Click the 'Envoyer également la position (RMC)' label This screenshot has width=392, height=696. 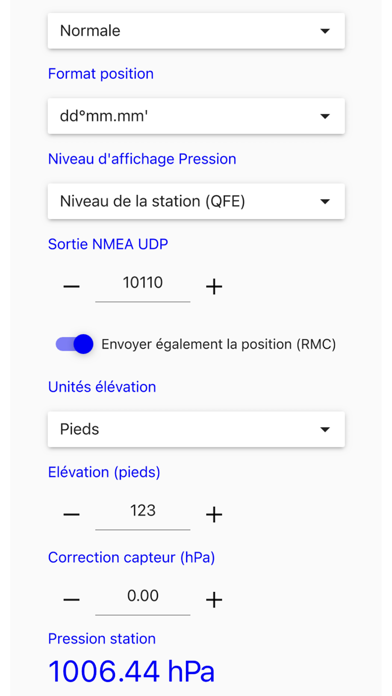(x=218, y=344)
